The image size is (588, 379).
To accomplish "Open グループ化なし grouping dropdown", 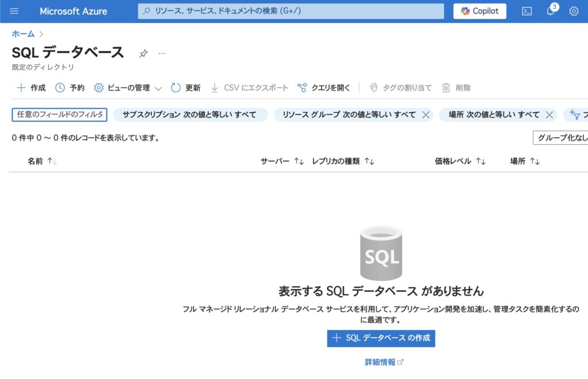I will pos(560,138).
